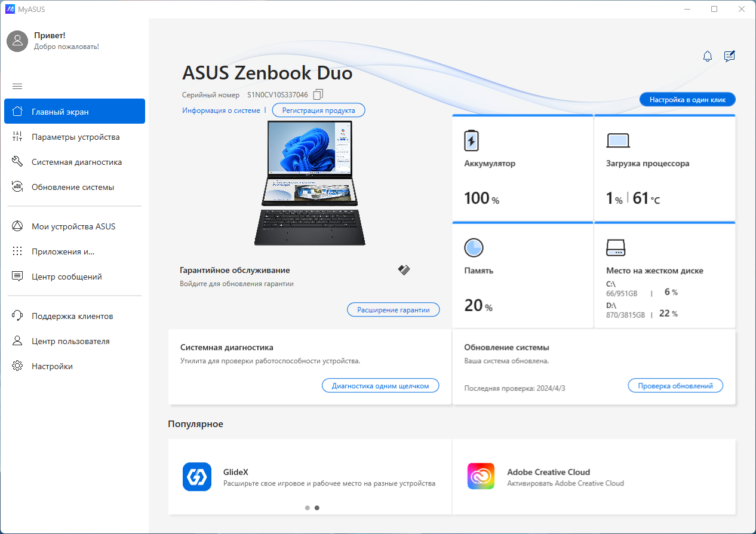The height and width of the screenshot is (534, 756).
Task: Click the home icon beside Главный экран
Action: tap(18, 111)
